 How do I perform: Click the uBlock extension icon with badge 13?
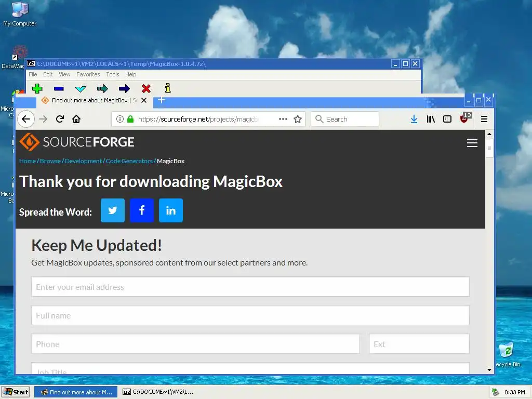tap(465, 118)
